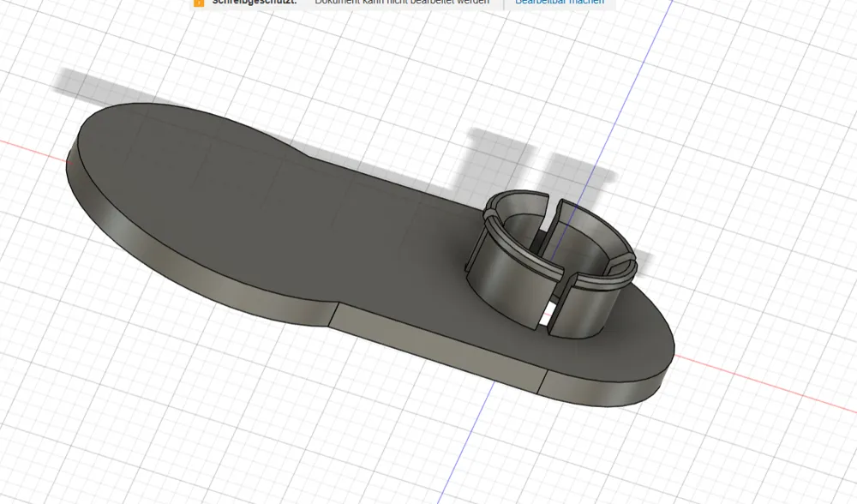Click the 'Schreibgeschützt:' label in the banner

[x=255, y=3]
